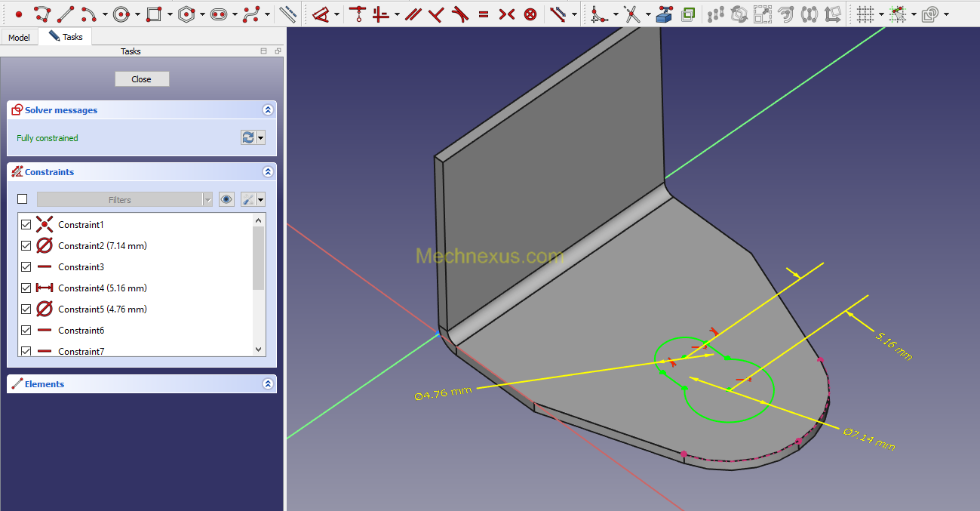Open the constraint Filters combo box
The width and height of the screenshot is (980, 511).
(x=124, y=199)
